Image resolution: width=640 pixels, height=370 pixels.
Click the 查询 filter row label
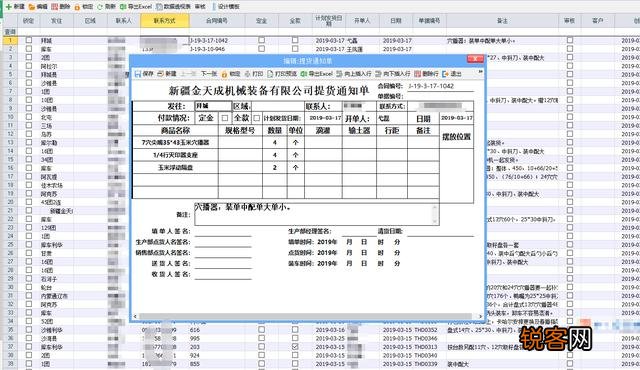tap(10, 32)
